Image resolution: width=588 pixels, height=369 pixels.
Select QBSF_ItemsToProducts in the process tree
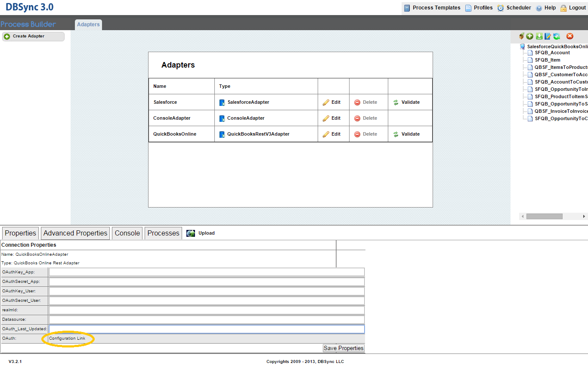(x=561, y=67)
